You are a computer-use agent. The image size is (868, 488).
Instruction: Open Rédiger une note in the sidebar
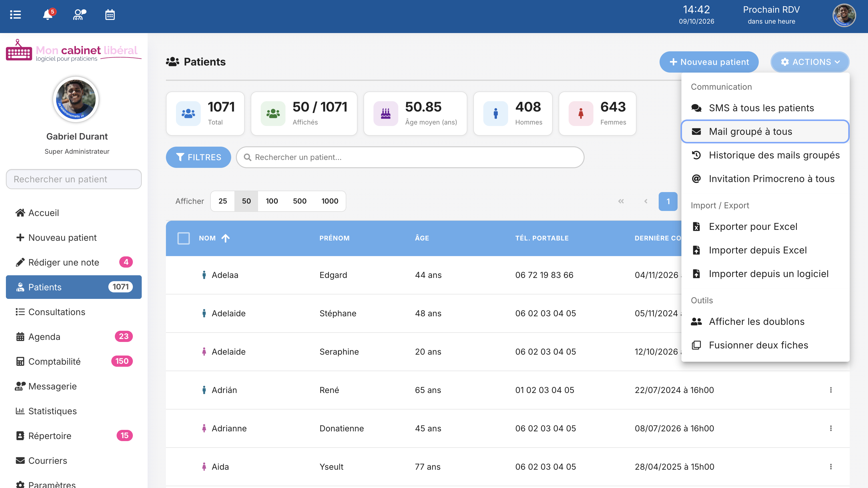[74, 262]
